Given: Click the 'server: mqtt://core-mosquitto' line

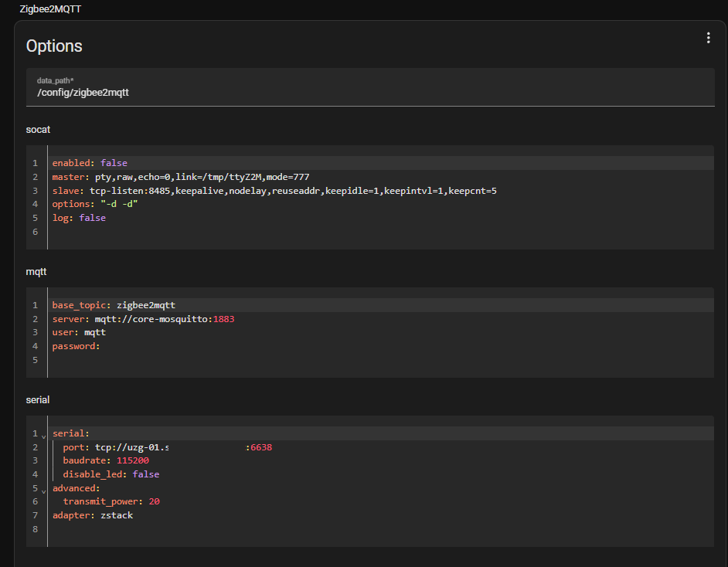Looking at the screenshot, I should tap(381, 319).
